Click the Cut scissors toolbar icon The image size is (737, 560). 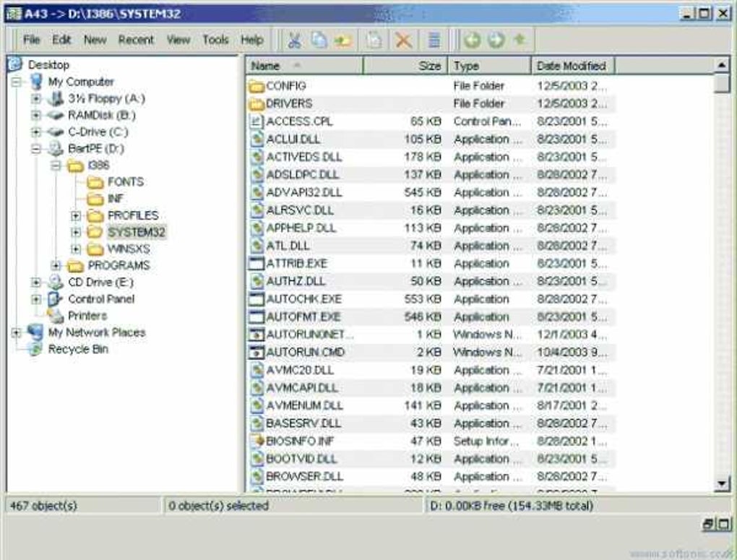294,40
